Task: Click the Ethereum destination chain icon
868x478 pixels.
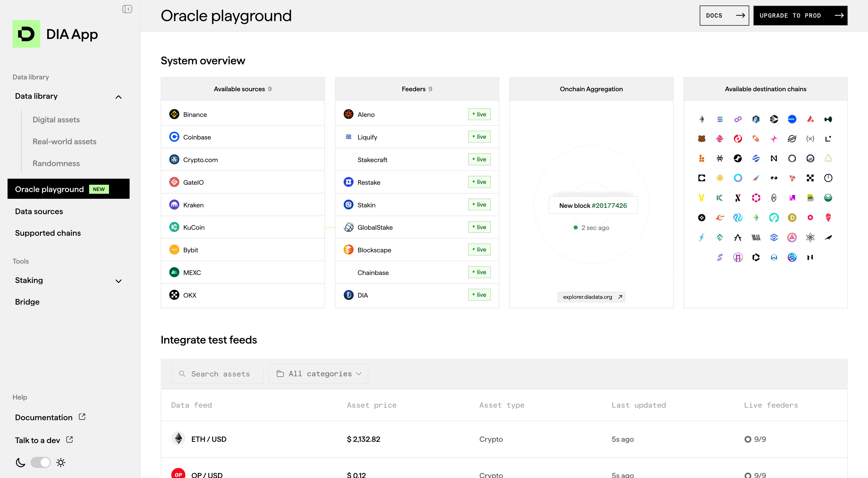Action: pyautogui.click(x=701, y=119)
